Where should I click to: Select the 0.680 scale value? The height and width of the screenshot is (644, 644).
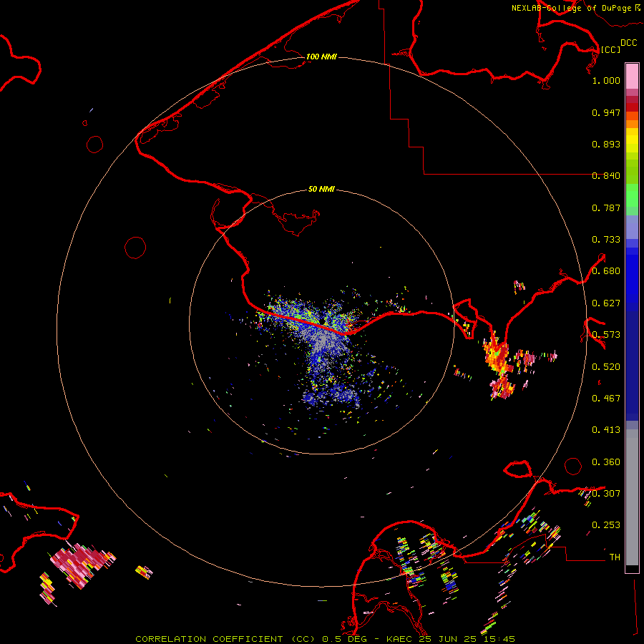tap(606, 271)
